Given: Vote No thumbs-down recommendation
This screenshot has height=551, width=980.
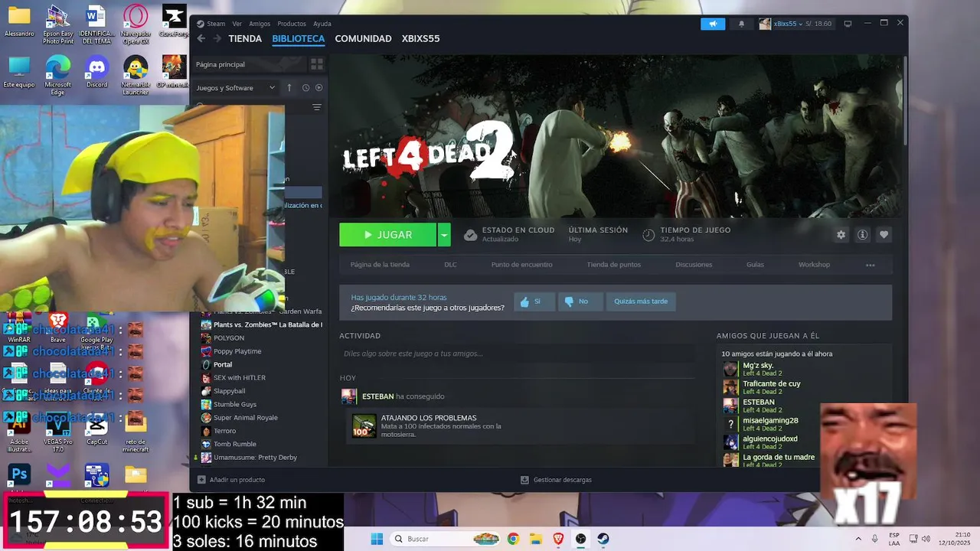Looking at the screenshot, I should pyautogui.click(x=580, y=302).
